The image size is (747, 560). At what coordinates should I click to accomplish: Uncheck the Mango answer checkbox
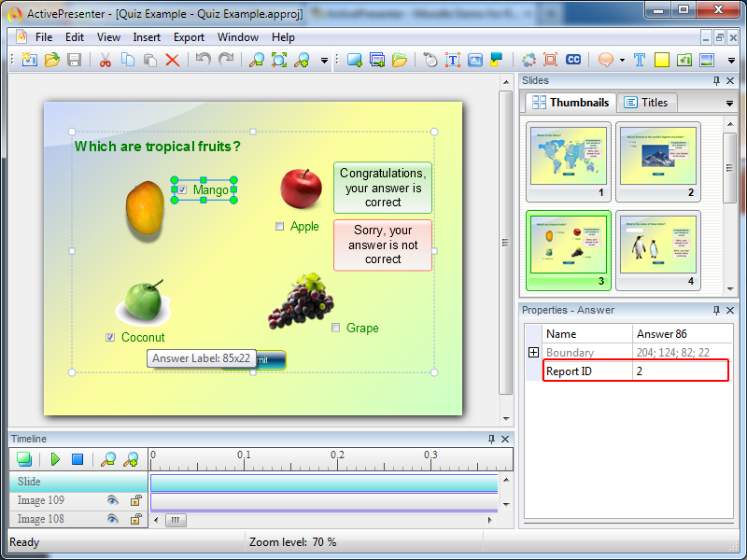(x=182, y=189)
